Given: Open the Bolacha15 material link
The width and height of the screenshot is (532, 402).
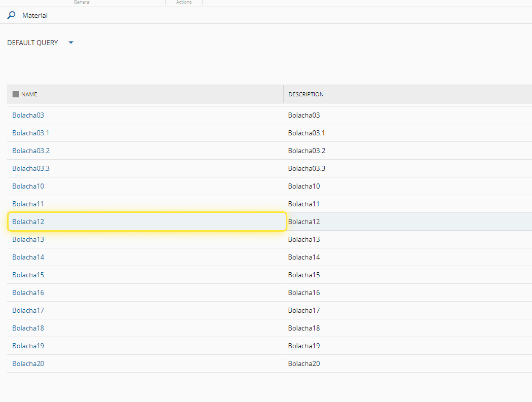Looking at the screenshot, I should point(28,275).
